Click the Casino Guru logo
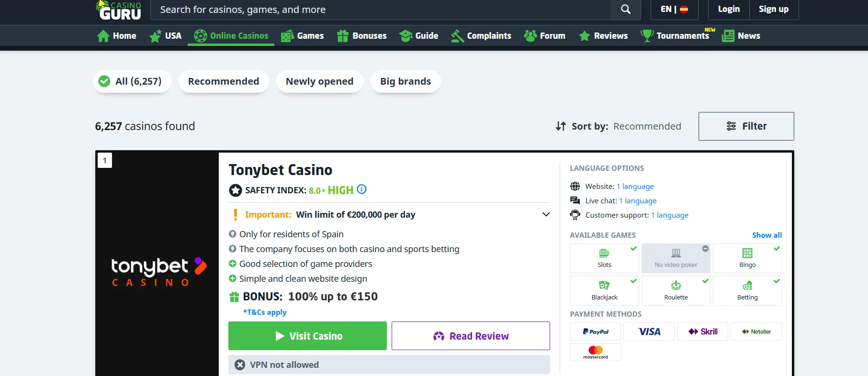 (120, 10)
